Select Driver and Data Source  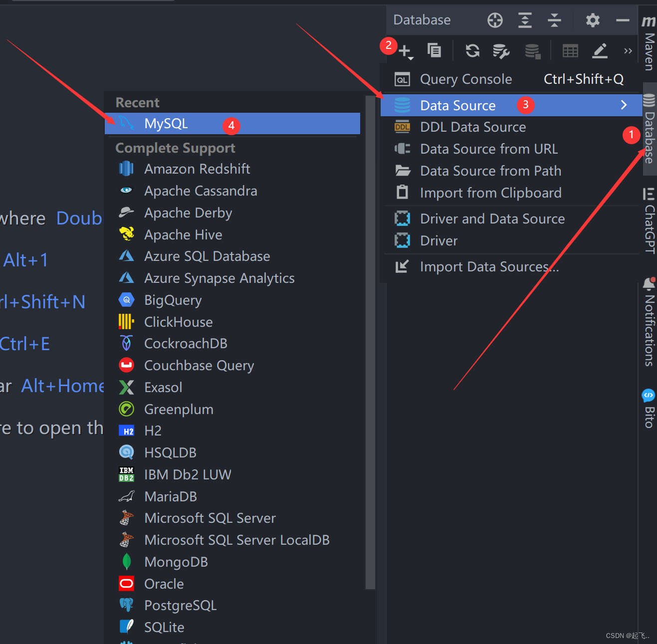[x=511, y=219]
